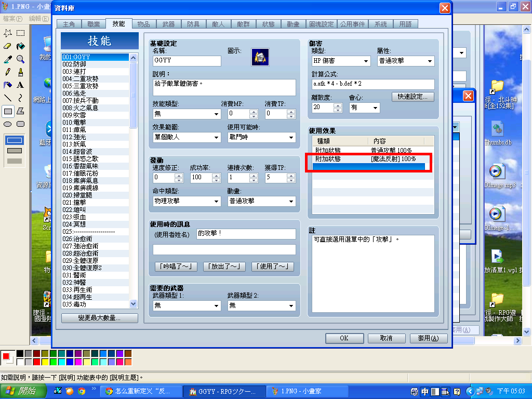The width and height of the screenshot is (532, 399).
Task: Choose the solid-fill shape style in Paint
Action: point(14,161)
